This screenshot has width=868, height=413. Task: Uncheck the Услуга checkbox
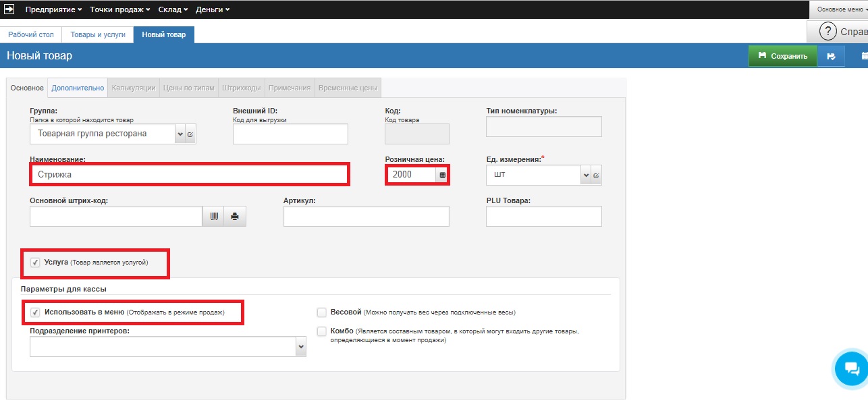point(35,263)
